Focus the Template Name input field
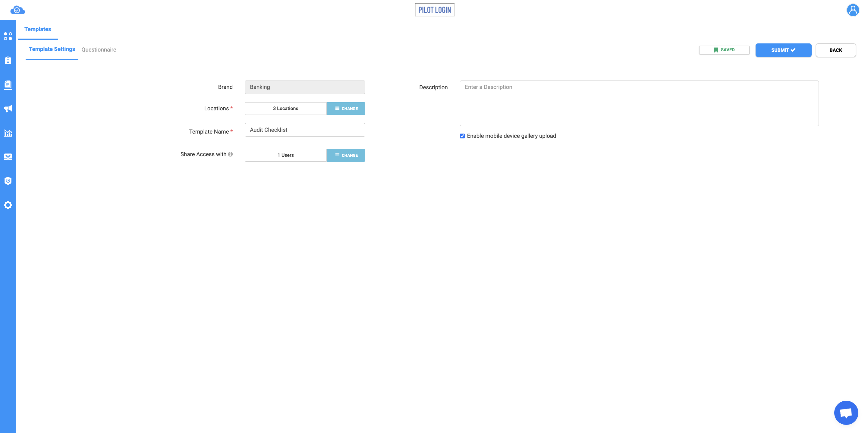 pos(305,130)
